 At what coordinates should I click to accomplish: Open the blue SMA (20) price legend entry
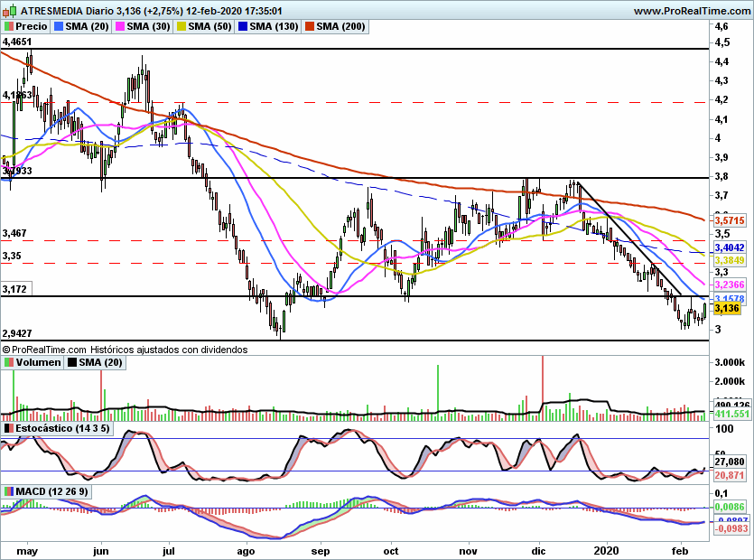(81, 26)
